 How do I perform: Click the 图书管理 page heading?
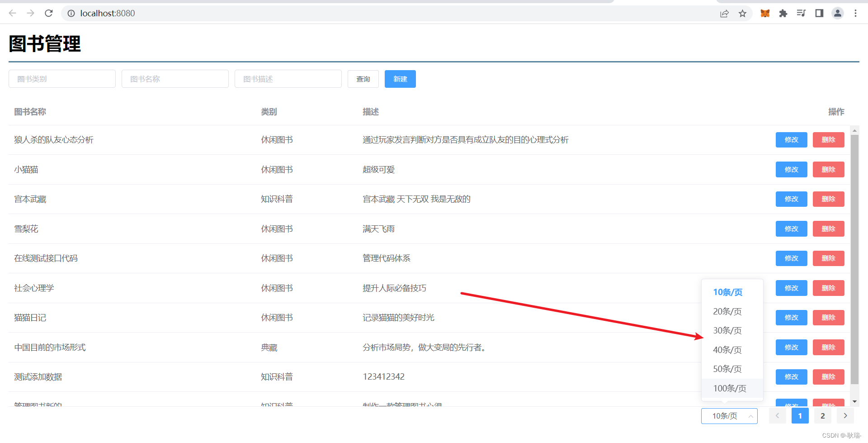click(45, 44)
